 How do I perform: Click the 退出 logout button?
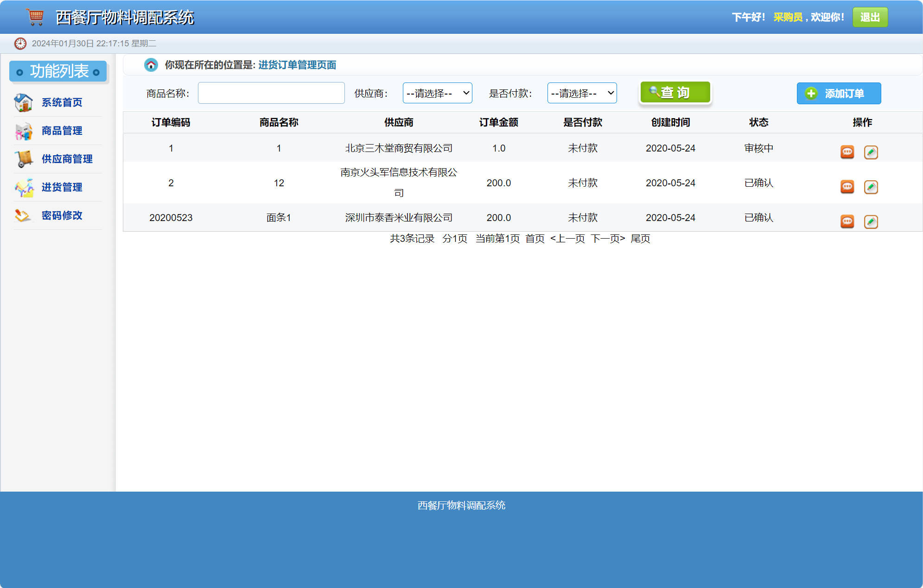tap(870, 17)
